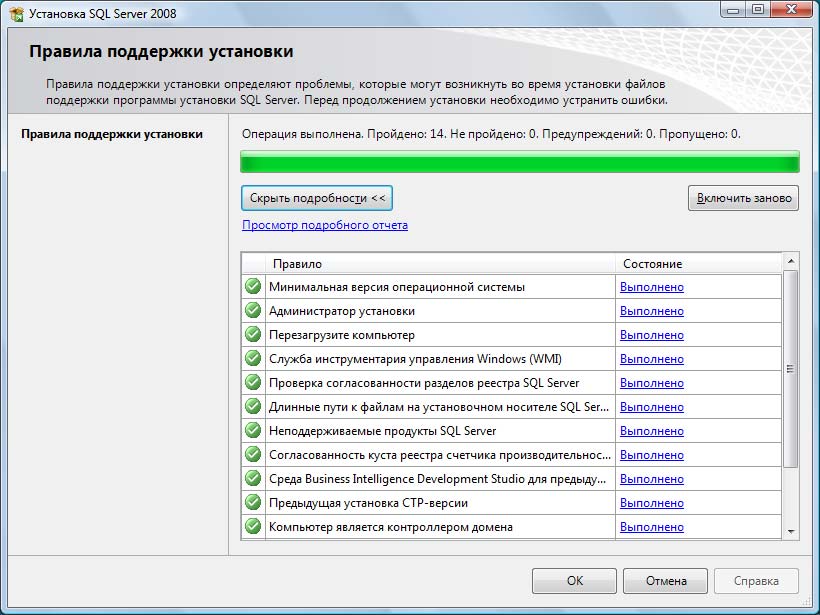
Task: Sort the list by Правило column header
Action: click(x=440, y=263)
